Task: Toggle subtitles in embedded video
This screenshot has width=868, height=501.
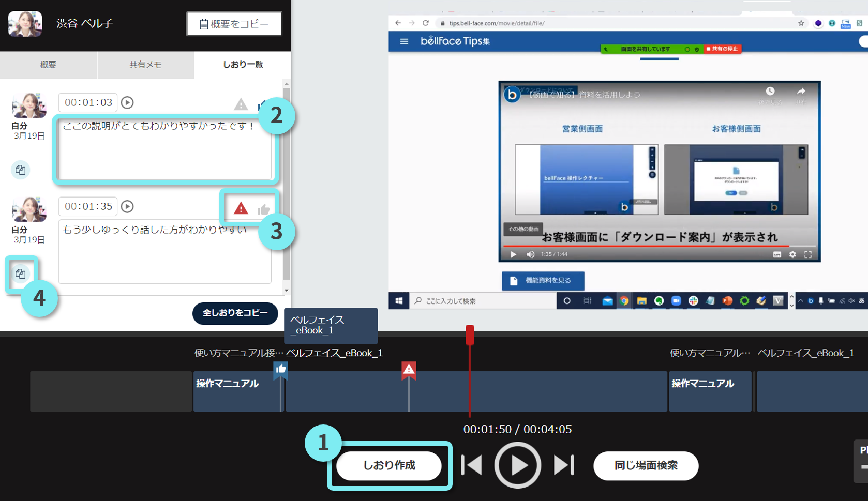Action: click(x=777, y=254)
